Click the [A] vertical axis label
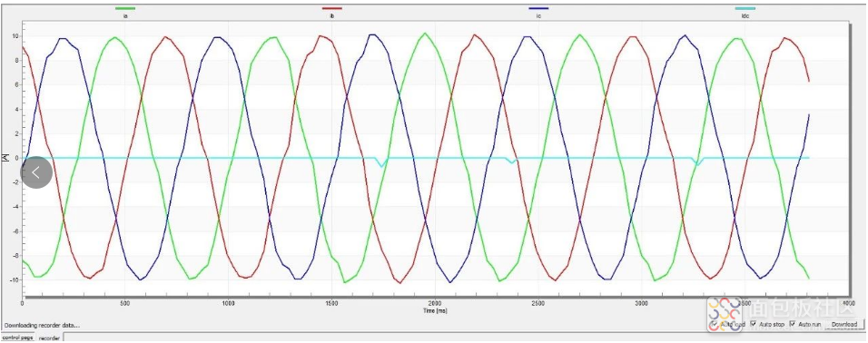Viewport: 868px width, 343px height. pos(5,158)
